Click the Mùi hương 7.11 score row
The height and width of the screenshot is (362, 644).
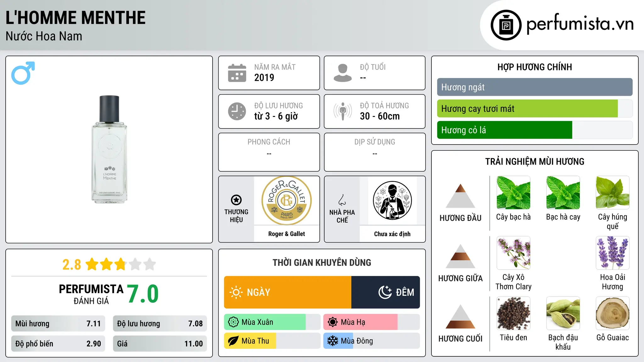[58, 324]
